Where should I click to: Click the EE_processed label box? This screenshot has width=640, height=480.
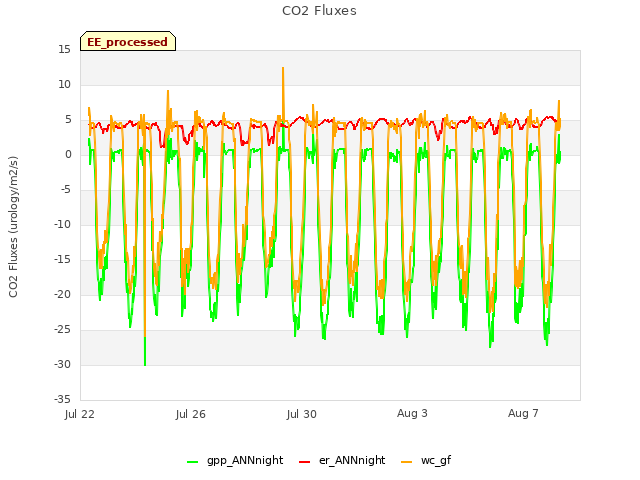pos(128,41)
